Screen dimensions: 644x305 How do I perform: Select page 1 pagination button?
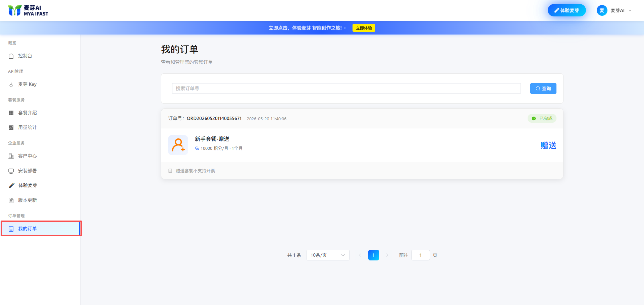pos(373,255)
